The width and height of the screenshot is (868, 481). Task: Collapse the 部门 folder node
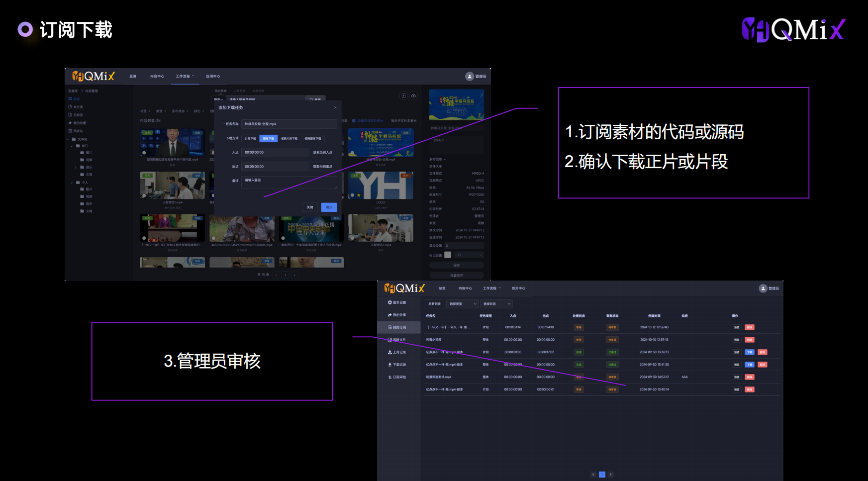pyautogui.click(x=72, y=146)
